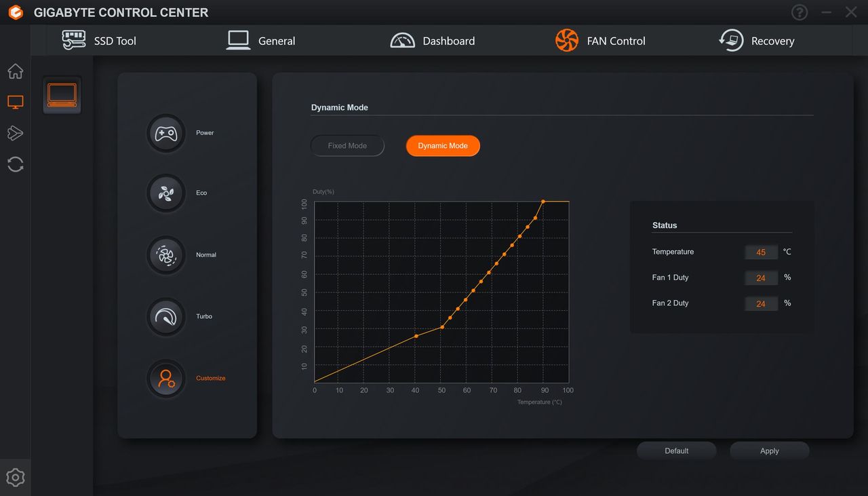
Task: Open the Recovery tab
Action: point(757,41)
